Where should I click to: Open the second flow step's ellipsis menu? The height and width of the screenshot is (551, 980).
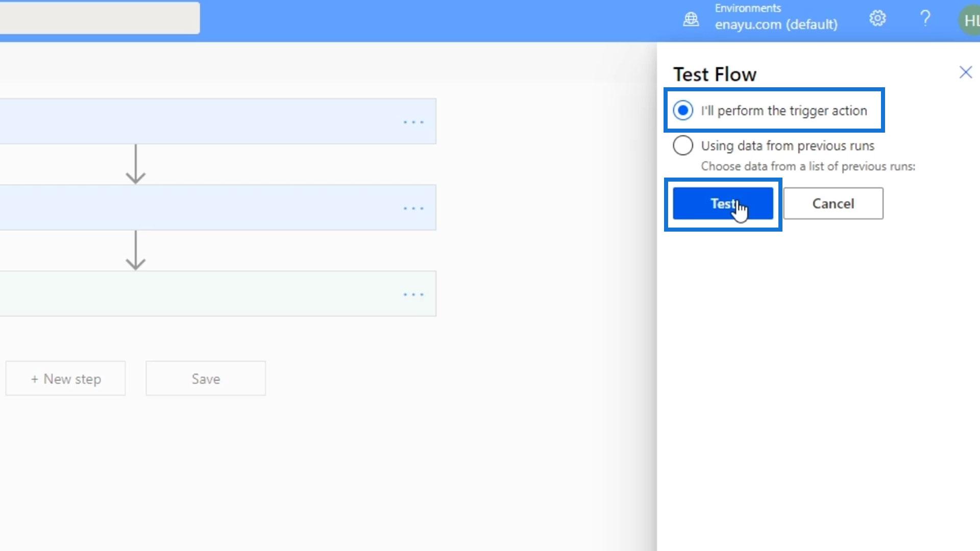coord(413,208)
